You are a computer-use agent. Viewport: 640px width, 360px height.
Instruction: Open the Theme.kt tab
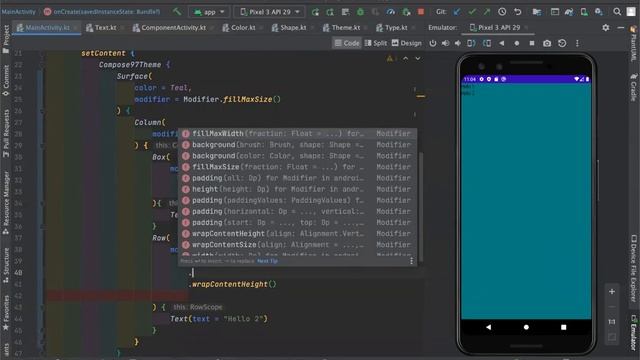[x=341, y=28]
